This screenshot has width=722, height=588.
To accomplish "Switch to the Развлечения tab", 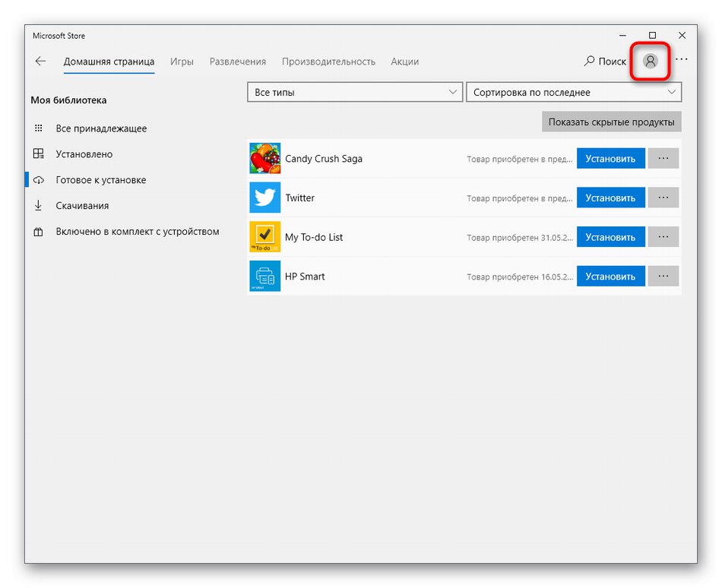I will 238,62.
